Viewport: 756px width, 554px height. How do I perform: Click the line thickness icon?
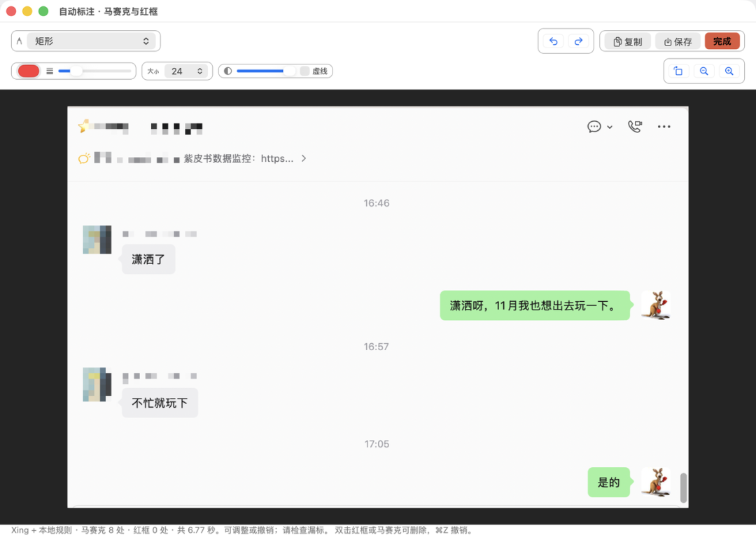point(50,71)
